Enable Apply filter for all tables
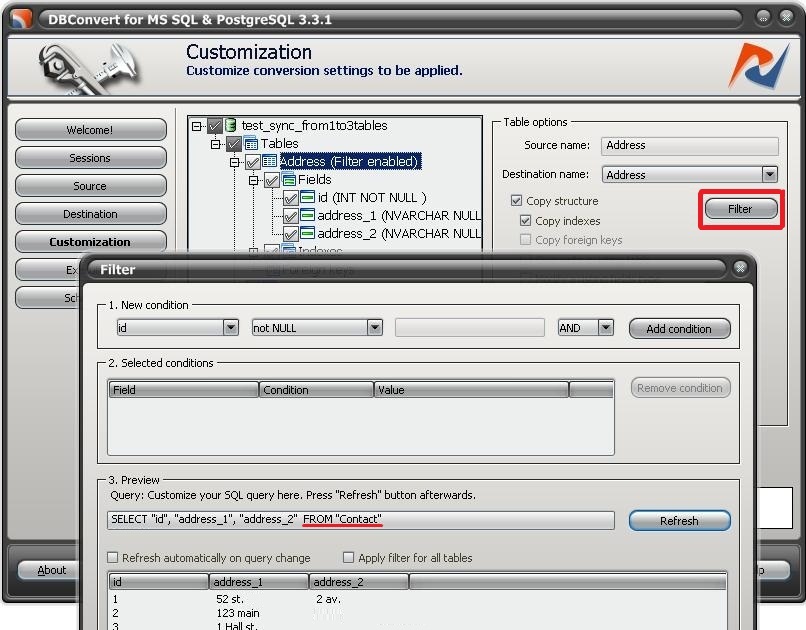 [349, 558]
